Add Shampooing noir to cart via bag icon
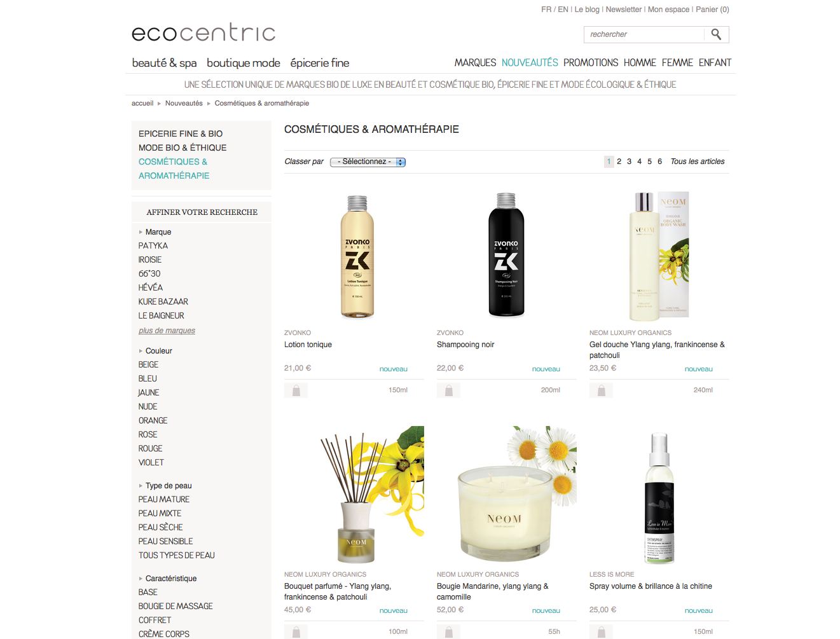The height and width of the screenshot is (639, 840). pos(448,390)
